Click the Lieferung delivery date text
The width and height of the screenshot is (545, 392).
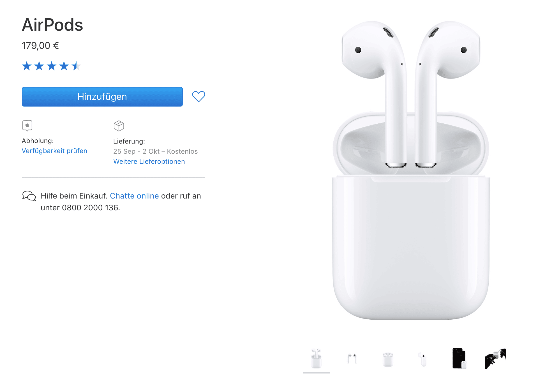[155, 151]
